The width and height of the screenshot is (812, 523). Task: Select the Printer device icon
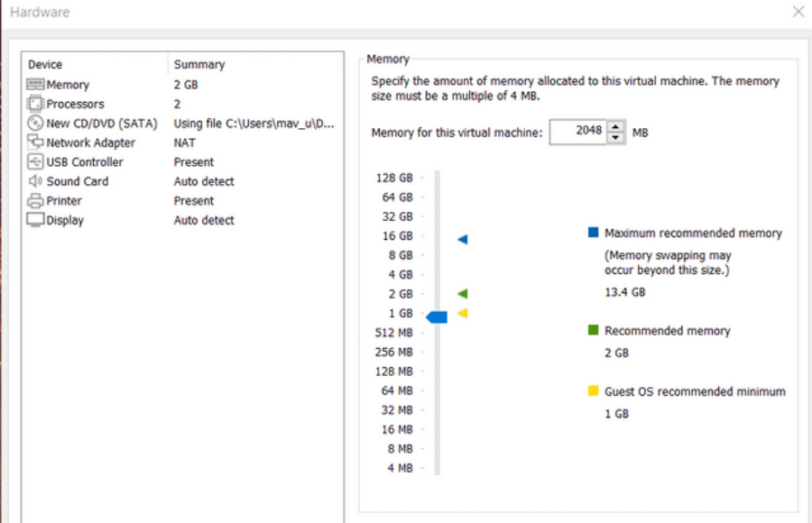tap(36, 201)
